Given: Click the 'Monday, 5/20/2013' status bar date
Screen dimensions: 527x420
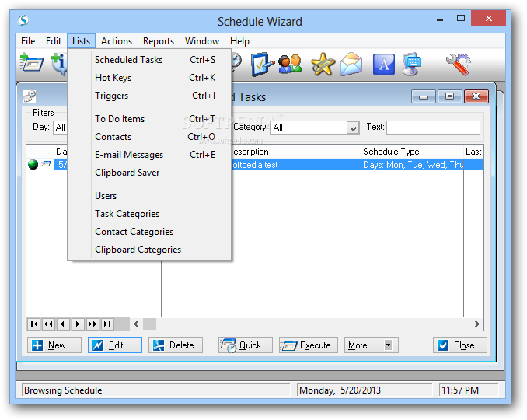Looking at the screenshot, I should (340, 390).
